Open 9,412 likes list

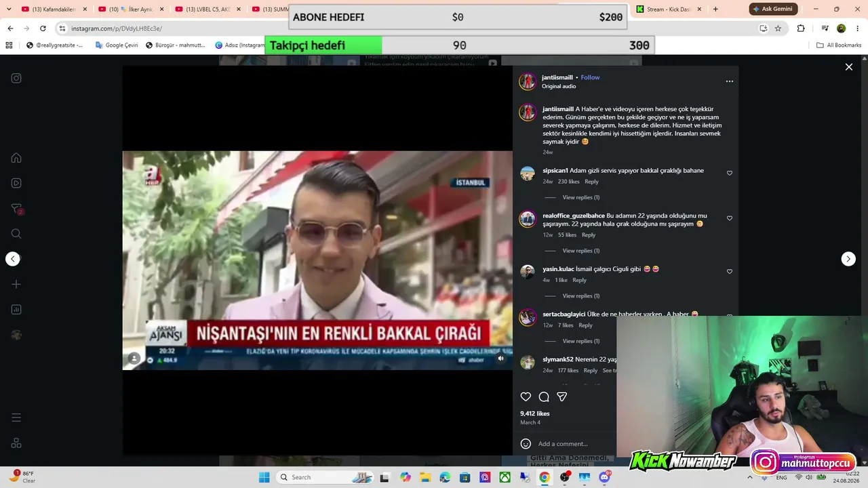click(x=535, y=413)
